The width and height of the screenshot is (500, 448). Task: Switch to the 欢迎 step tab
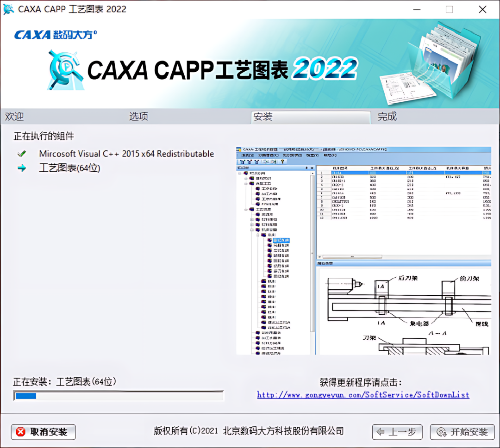point(14,116)
